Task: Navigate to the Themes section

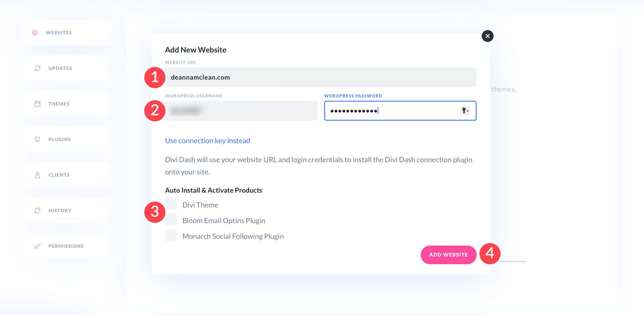Action: pos(59,103)
